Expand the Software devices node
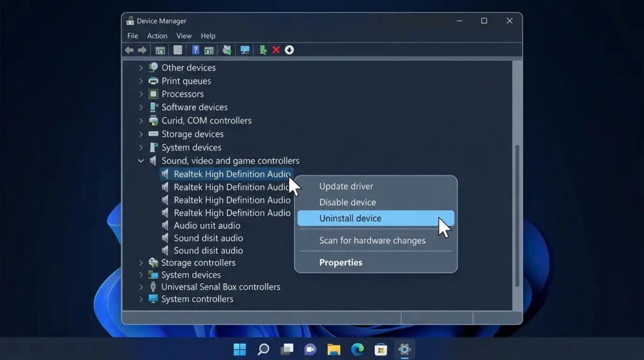The height and width of the screenshot is (360, 644). point(141,108)
